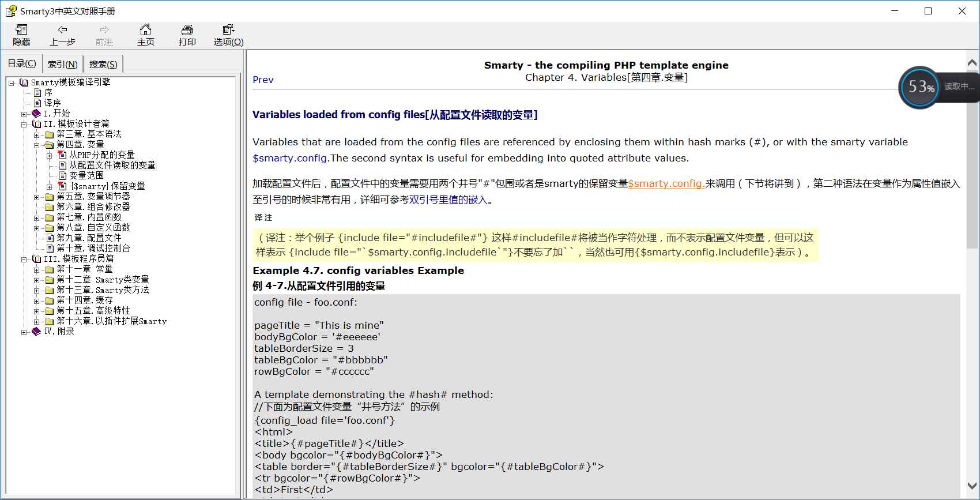Click the content scrollbar down arrow

(972, 486)
